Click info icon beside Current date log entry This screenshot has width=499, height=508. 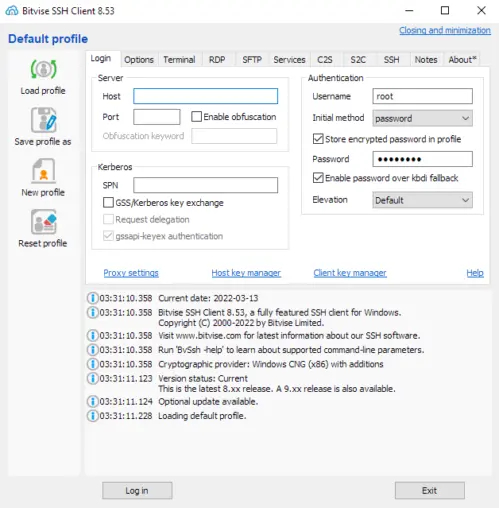coord(92,298)
